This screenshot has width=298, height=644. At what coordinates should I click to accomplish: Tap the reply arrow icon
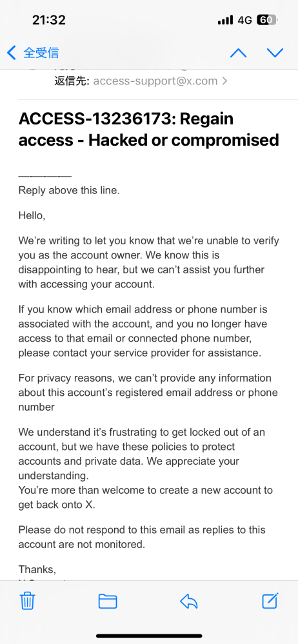point(188,601)
